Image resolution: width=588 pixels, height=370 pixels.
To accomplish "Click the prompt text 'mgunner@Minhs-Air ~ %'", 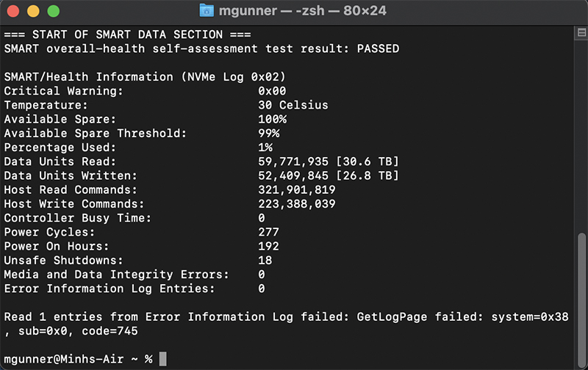I will coord(78,359).
